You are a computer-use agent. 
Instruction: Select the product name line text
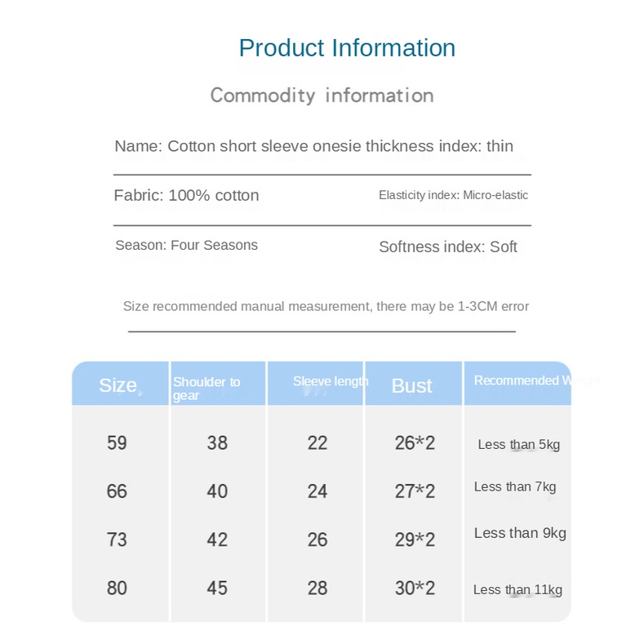coord(313,146)
